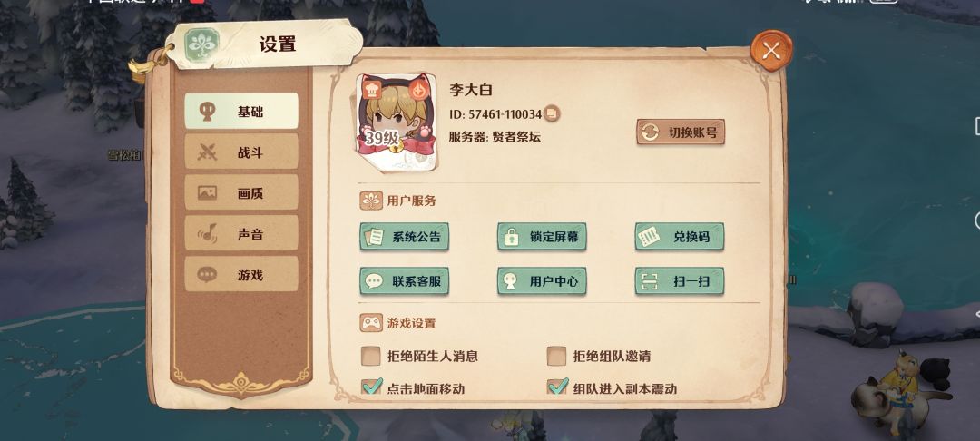Open the 游戏 game settings tab
Image resolution: width=980 pixels, height=441 pixels.
241,274
